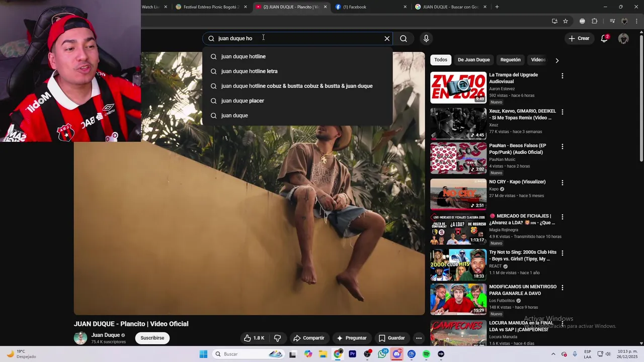Open the volume icon in system tray

point(608,354)
